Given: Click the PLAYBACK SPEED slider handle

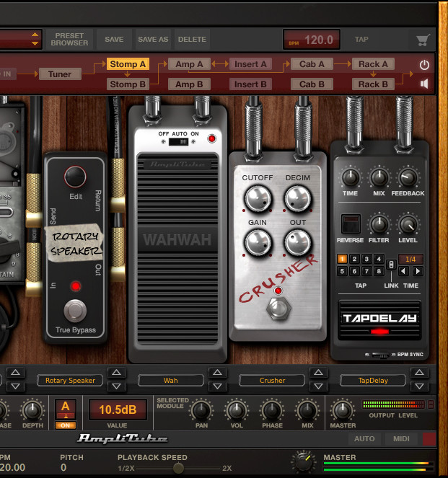Looking at the screenshot, I should 178,468.
